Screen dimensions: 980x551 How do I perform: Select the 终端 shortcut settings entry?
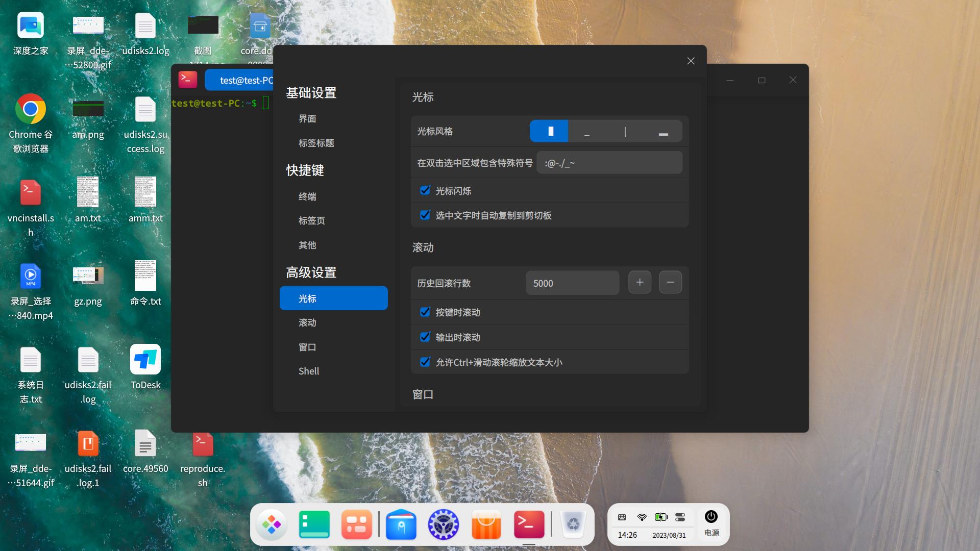(308, 196)
